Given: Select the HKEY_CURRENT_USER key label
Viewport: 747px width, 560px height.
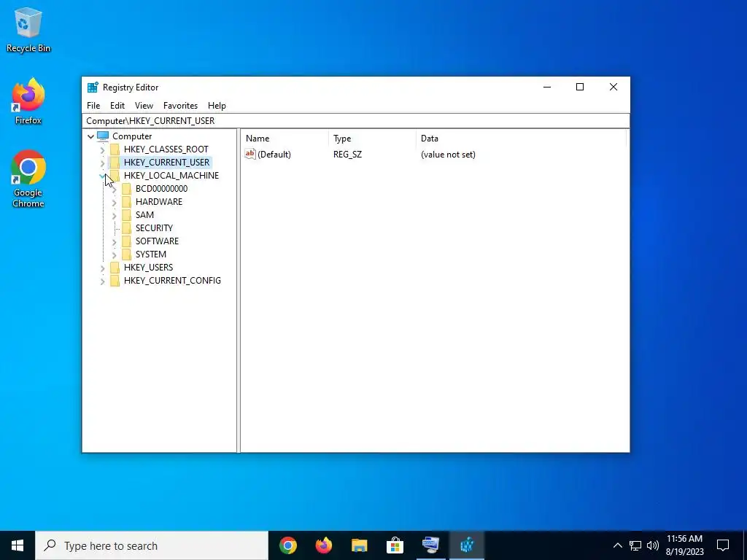Looking at the screenshot, I should click(166, 163).
